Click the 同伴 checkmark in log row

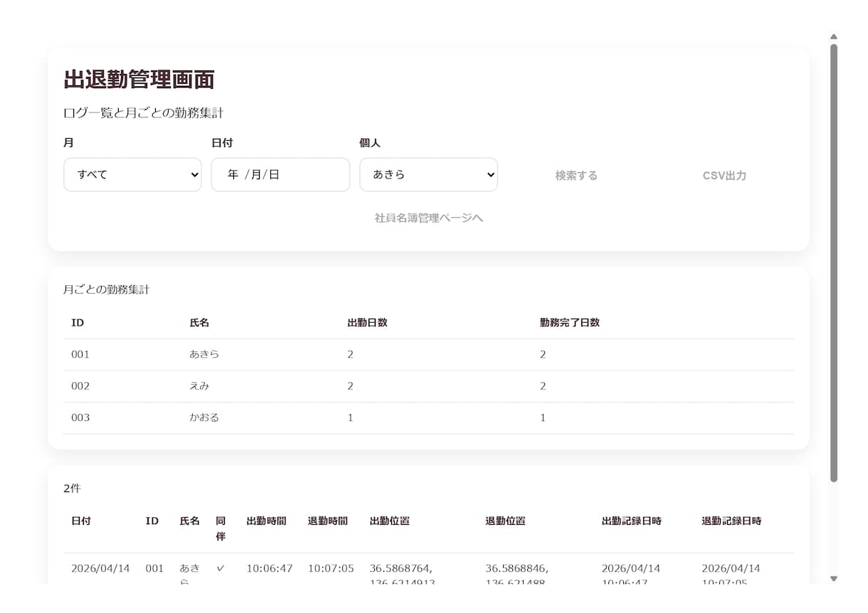[221, 569]
